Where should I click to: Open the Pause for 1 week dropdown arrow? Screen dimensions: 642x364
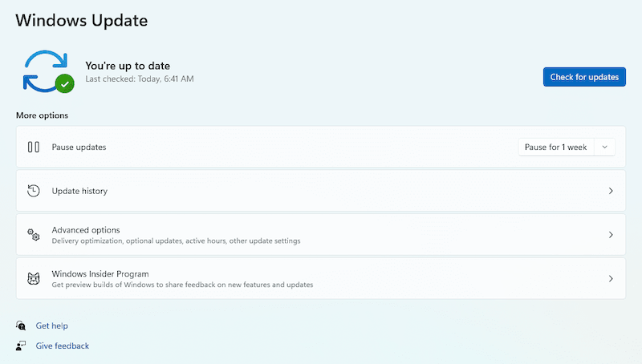click(x=605, y=148)
